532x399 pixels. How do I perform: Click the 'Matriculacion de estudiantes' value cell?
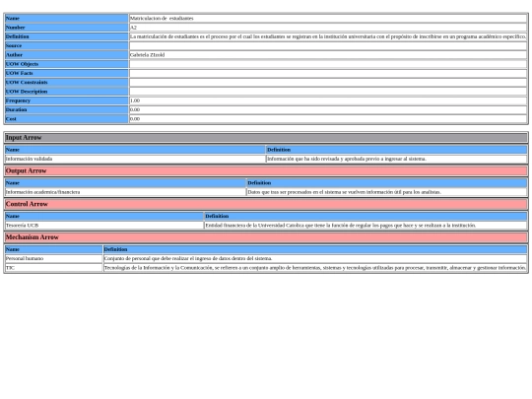[x=328, y=19]
